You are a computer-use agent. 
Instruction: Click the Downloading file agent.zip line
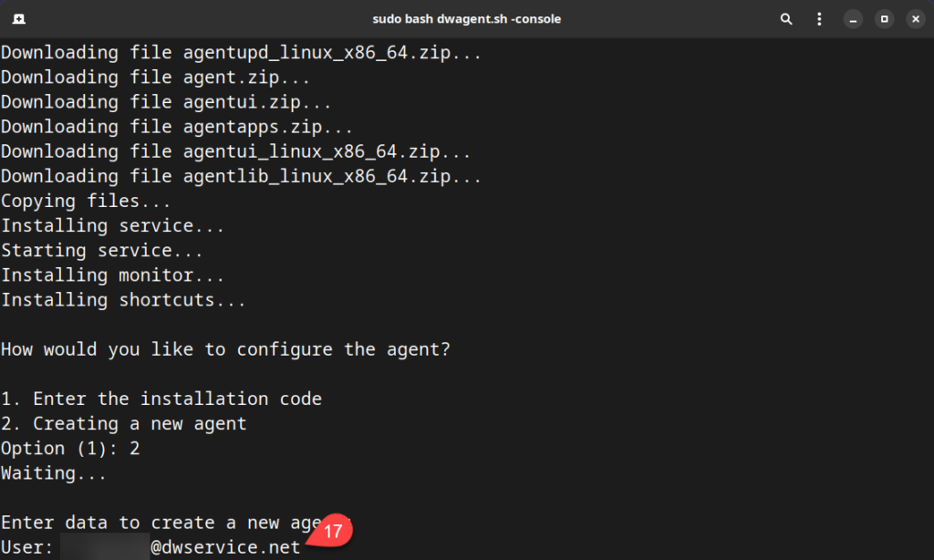pyautogui.click(x=153, y=77)
